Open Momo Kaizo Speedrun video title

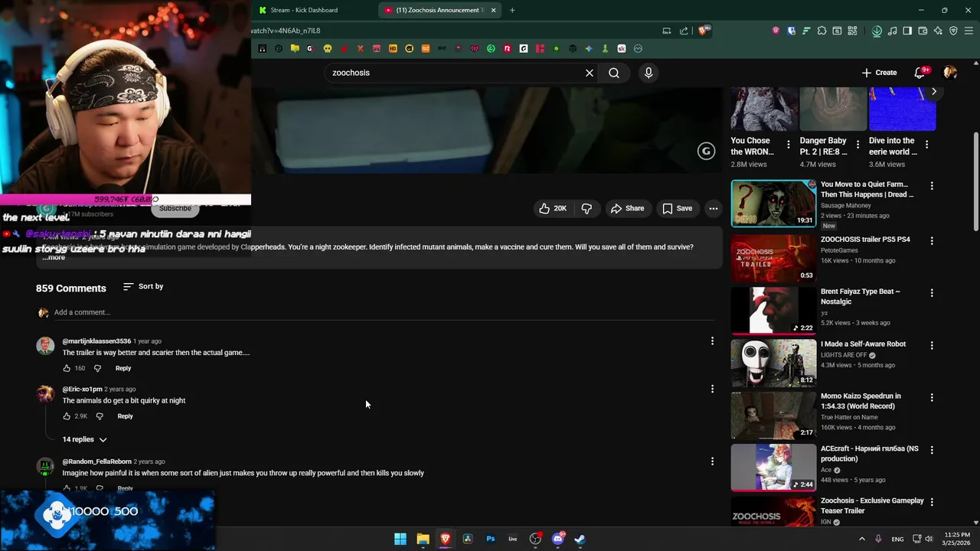point(861,401)
